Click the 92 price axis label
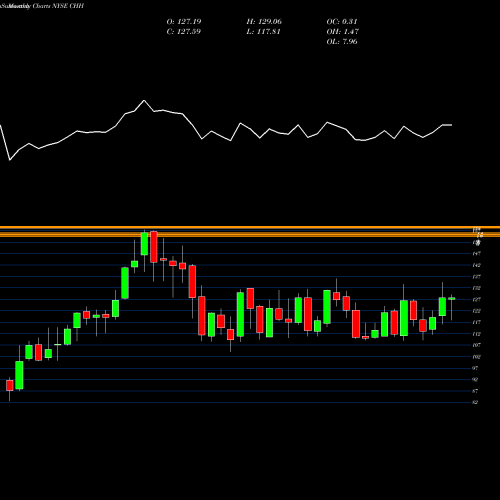The width and height of the screenshot is (500, 500). point(475,380)
